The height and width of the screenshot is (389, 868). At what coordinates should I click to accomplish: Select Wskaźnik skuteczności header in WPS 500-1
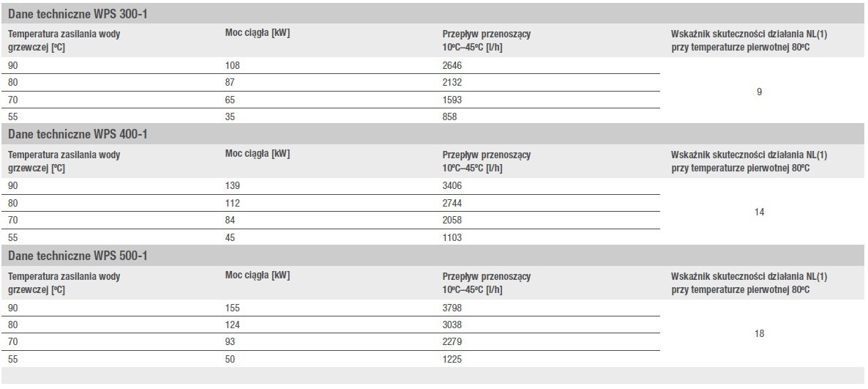tap(749, 283)
